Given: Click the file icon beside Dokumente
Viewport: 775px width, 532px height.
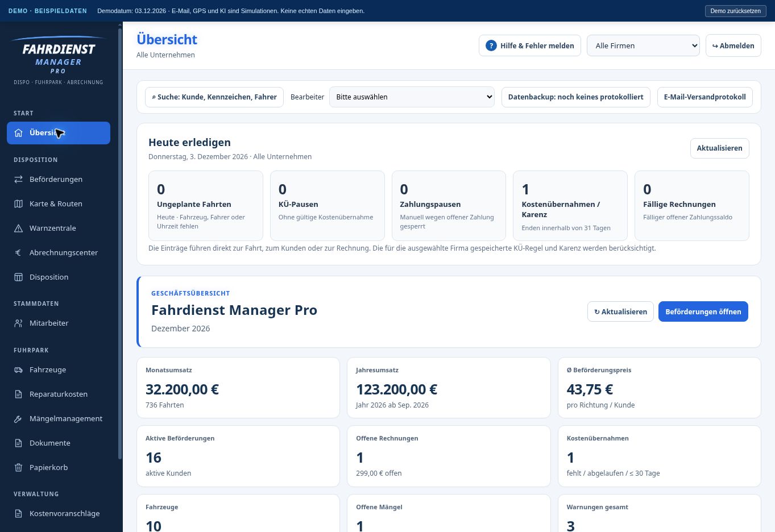Looking at the screenshot, I should 18,443.
